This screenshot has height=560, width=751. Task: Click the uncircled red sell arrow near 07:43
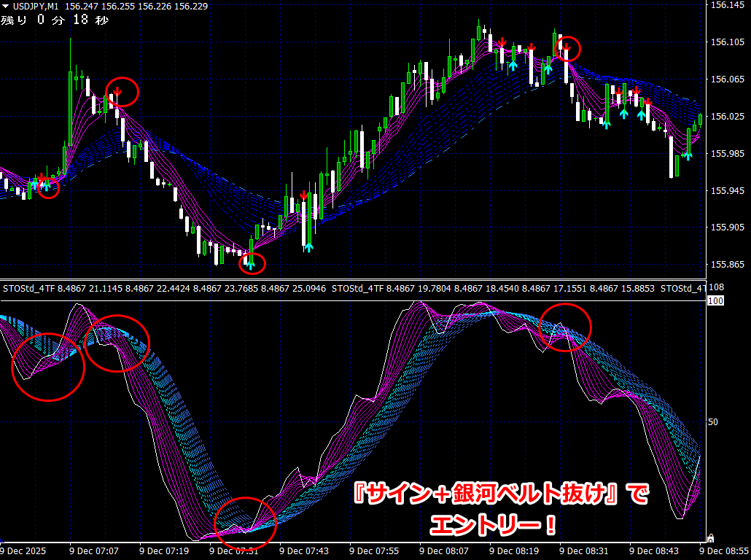tap(303, 195)
